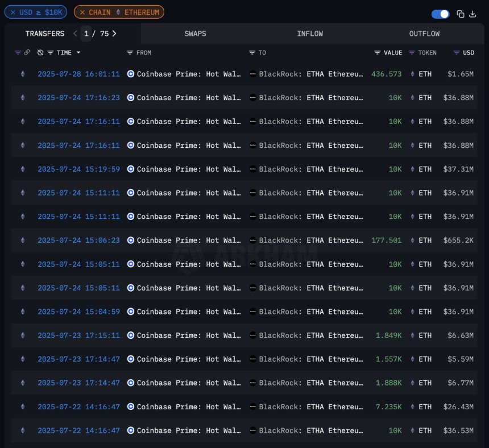Select the OUTFLOW tab
Image resolution: width=489 pixels, height=448 pixels.
tap(424, 34)
